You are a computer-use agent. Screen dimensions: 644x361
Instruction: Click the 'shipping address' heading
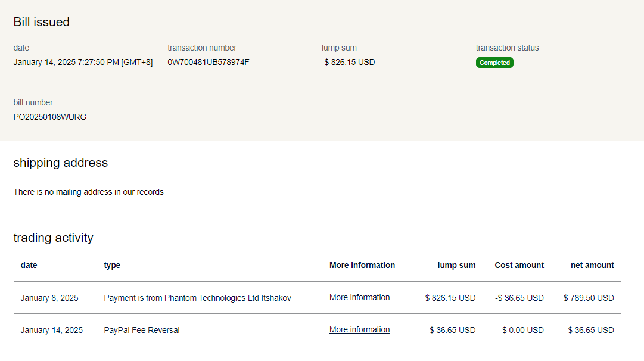(x=61, y=163)
